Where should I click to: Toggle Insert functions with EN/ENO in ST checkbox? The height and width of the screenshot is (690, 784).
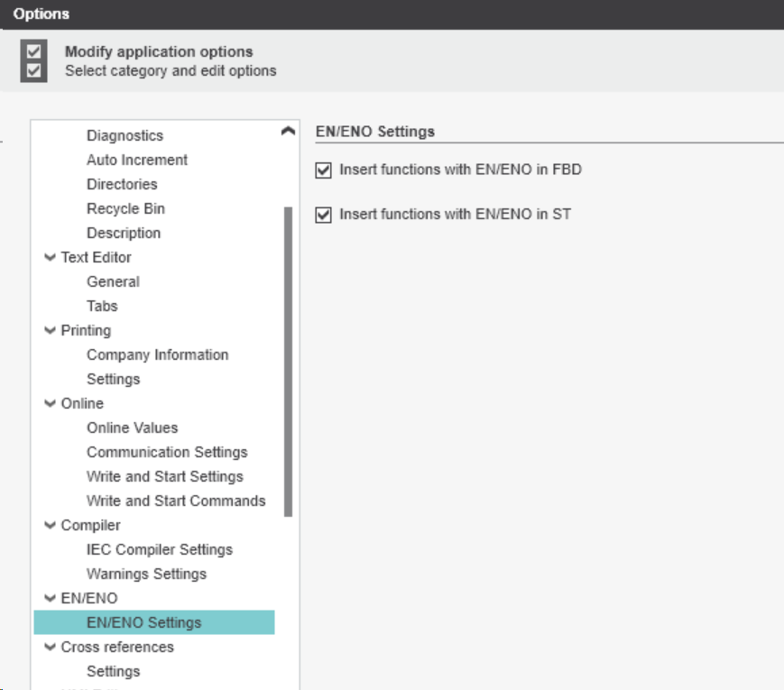[324, 215]
